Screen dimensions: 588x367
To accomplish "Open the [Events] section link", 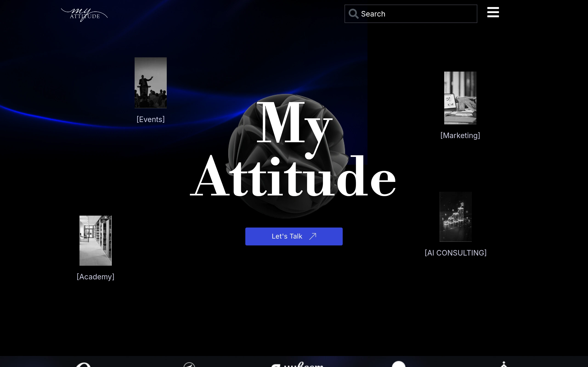I will 150,119.
